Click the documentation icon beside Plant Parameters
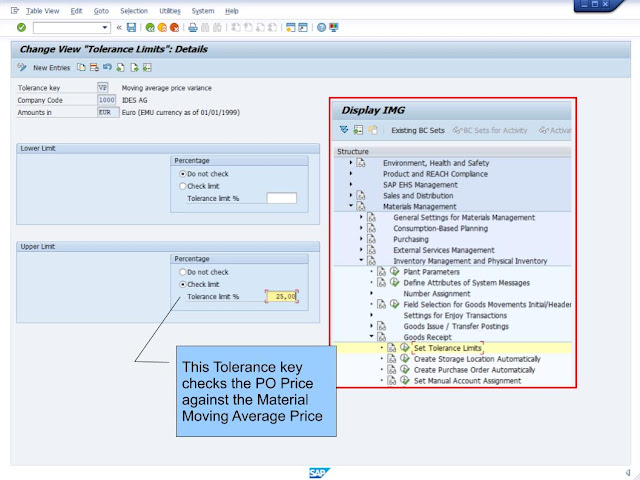Screen dimensions: 640x480 click(381, 271)
